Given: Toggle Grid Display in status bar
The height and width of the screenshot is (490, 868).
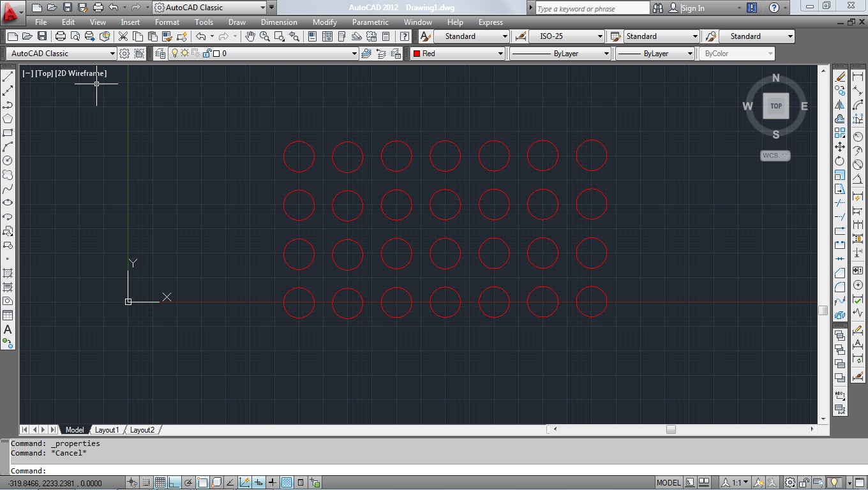Looking at the screenshot, I should (160, 482).
